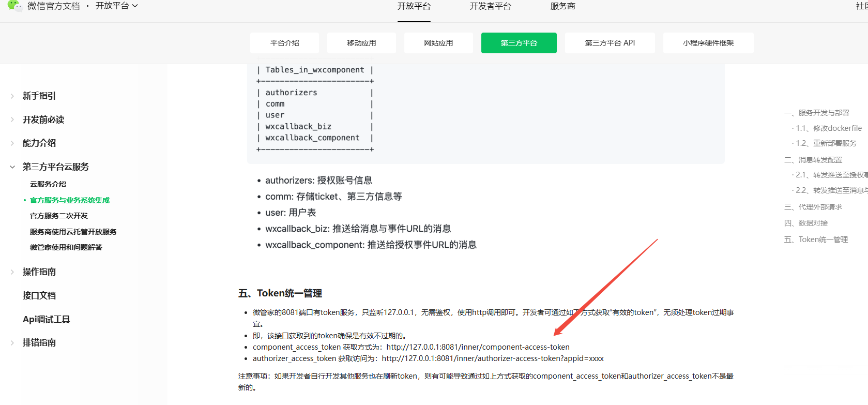
Task: Open the 第三方平台 API section
Action: (x=610, y=43)
